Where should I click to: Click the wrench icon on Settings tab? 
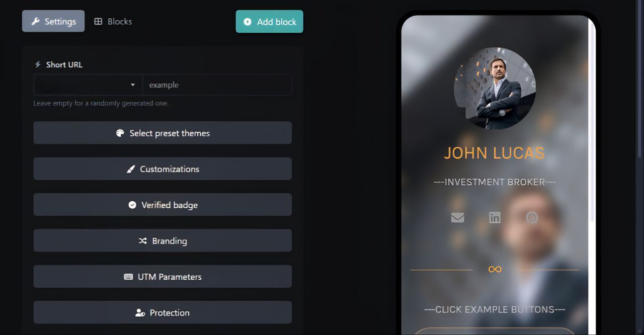tap(35, 22)
